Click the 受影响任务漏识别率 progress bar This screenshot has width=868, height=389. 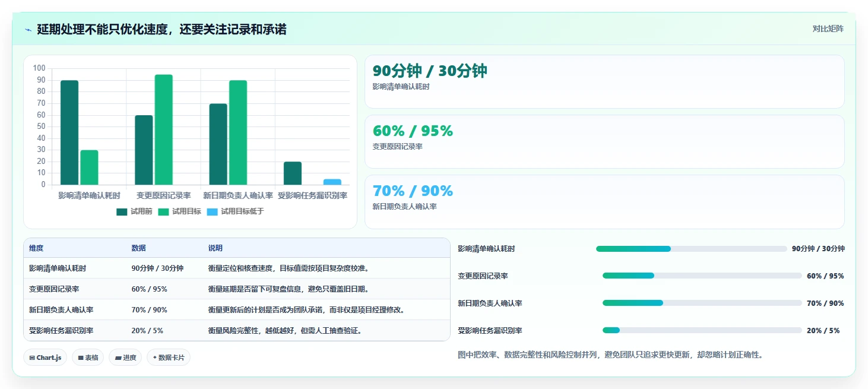click(702, 330)
